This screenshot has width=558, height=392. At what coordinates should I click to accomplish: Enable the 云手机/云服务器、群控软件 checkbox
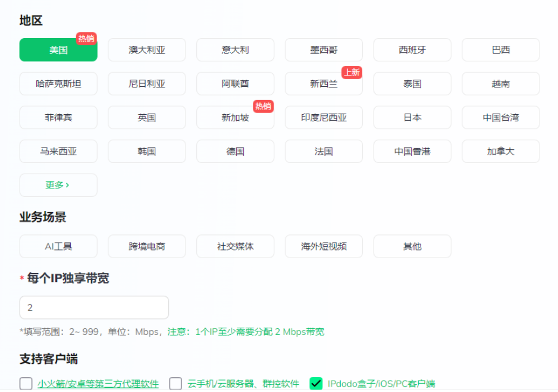[x=175, y=384]
